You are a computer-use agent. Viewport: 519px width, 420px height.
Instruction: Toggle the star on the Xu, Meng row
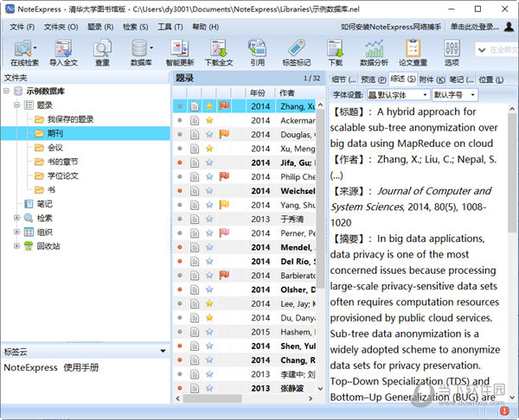click(x=209, y=149)
